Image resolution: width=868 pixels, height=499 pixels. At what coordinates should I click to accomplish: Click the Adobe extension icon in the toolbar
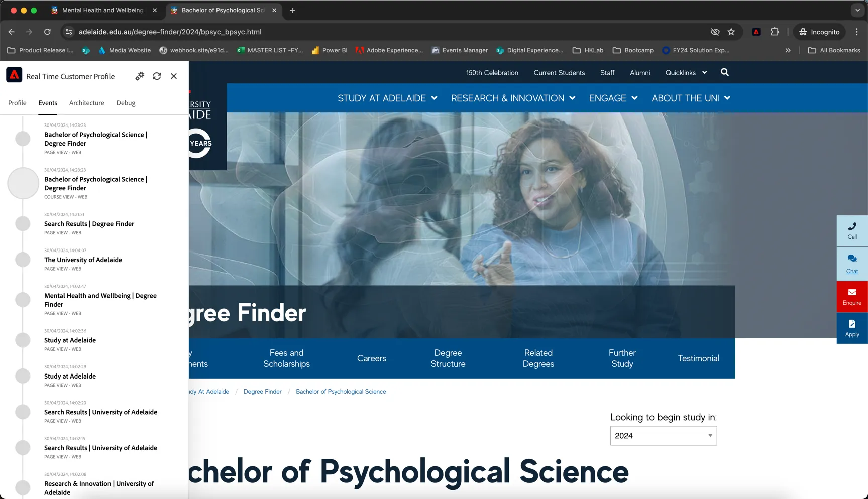[x=756, y=32]
